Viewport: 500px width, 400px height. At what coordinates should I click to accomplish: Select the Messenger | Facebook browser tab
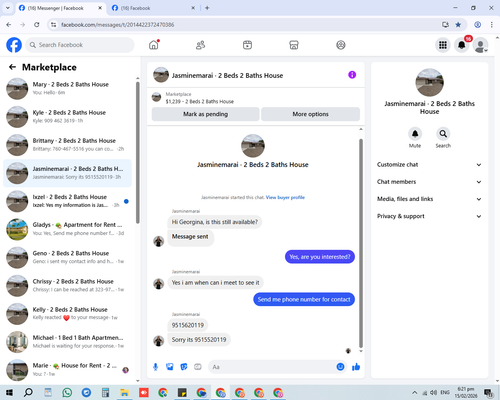pos(60,8)
